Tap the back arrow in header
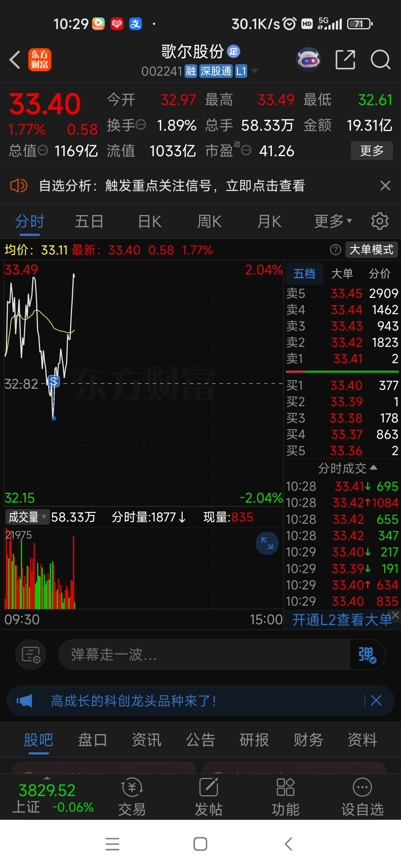 point(15,60)
